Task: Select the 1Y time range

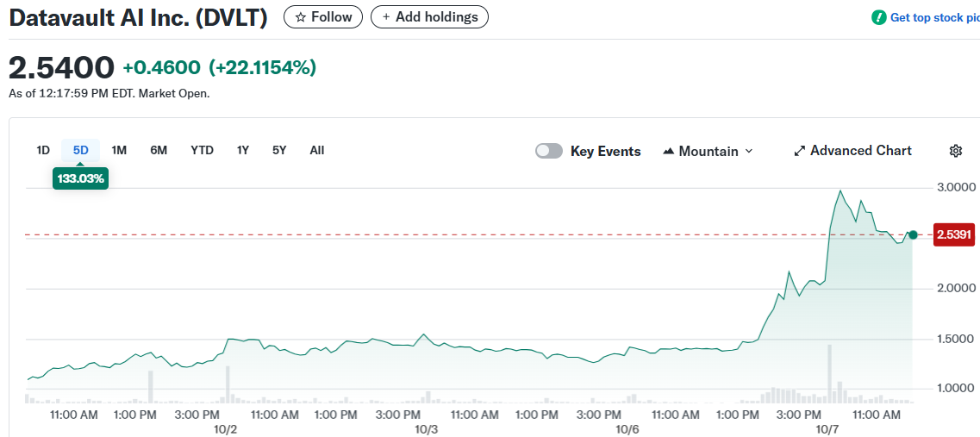Action: (243, 150)
